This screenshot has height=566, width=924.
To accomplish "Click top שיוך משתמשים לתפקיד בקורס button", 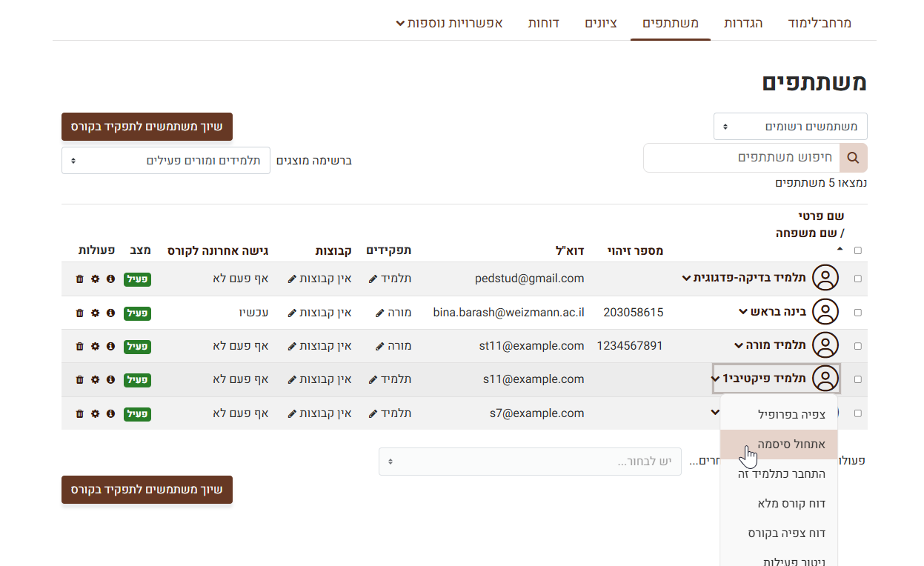I will click(147, 127).
